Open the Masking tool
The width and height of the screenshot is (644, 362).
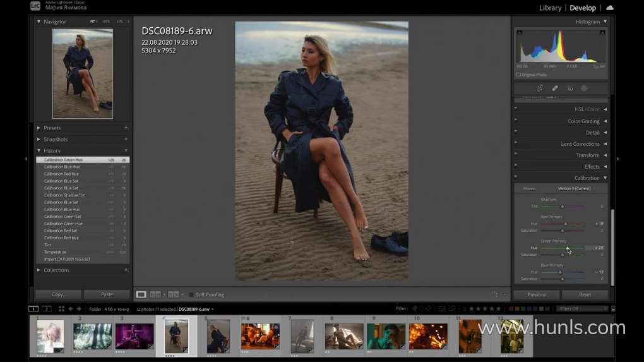(585, 88)
